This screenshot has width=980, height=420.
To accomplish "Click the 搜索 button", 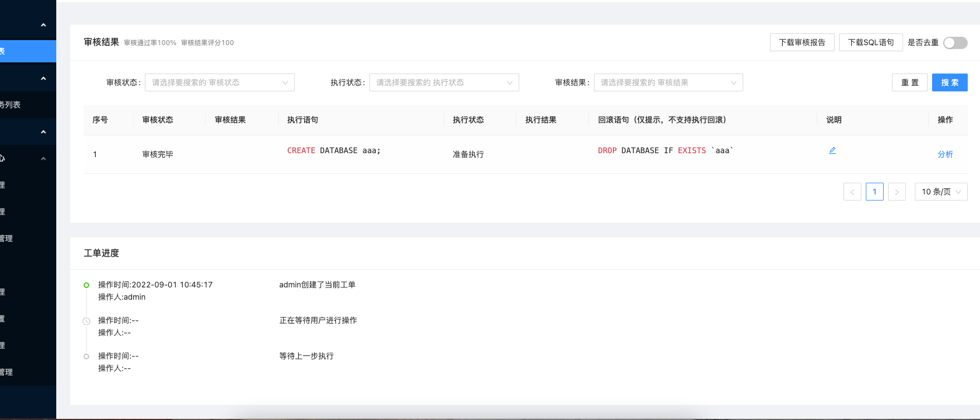I will tap(950, 82).
